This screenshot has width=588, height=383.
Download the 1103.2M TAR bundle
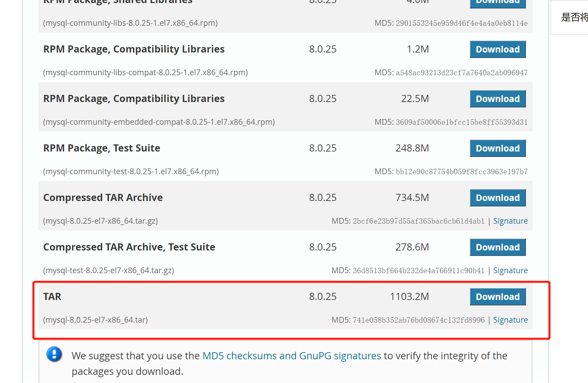coord(498,297)
